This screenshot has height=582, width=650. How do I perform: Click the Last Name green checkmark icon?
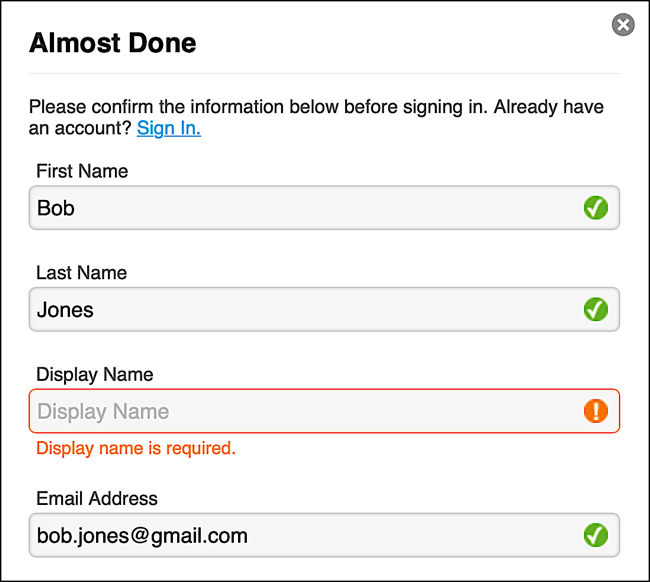coord(595,310)
